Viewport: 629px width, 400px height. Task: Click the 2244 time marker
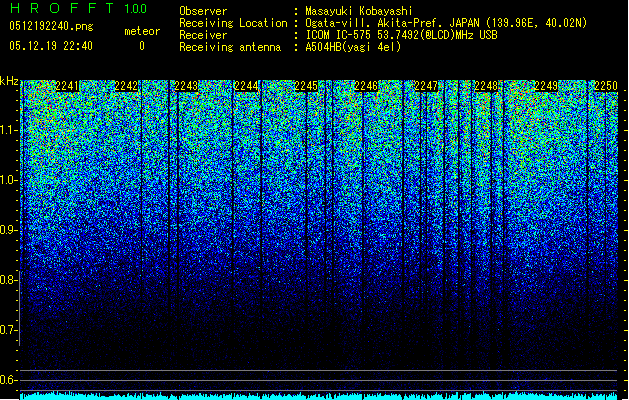point(246,86)
